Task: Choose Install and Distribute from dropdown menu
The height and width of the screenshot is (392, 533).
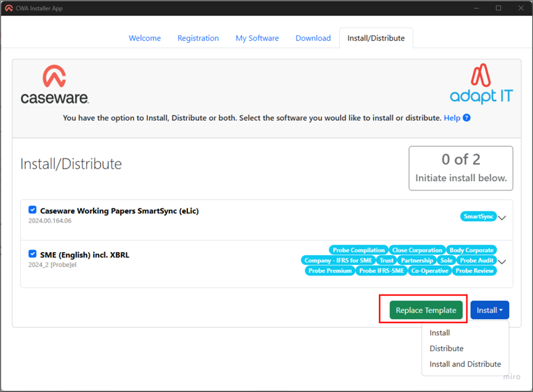Action: [x=465, y=364]
